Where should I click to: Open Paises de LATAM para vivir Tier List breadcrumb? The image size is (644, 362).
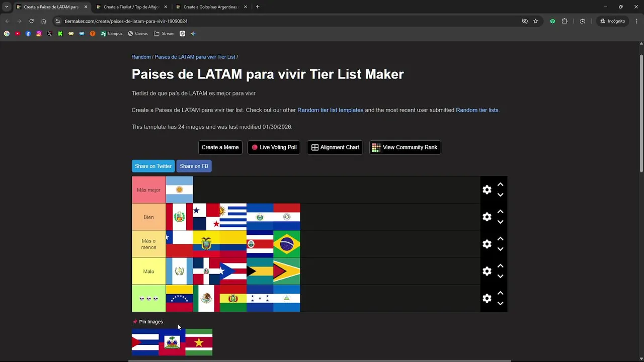click(195, 57)
